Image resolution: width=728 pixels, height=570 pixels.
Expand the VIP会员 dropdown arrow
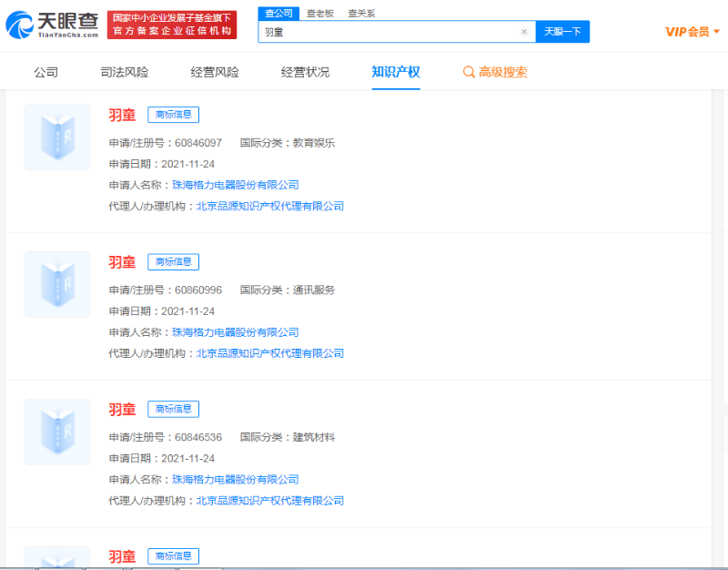[716, 32]
